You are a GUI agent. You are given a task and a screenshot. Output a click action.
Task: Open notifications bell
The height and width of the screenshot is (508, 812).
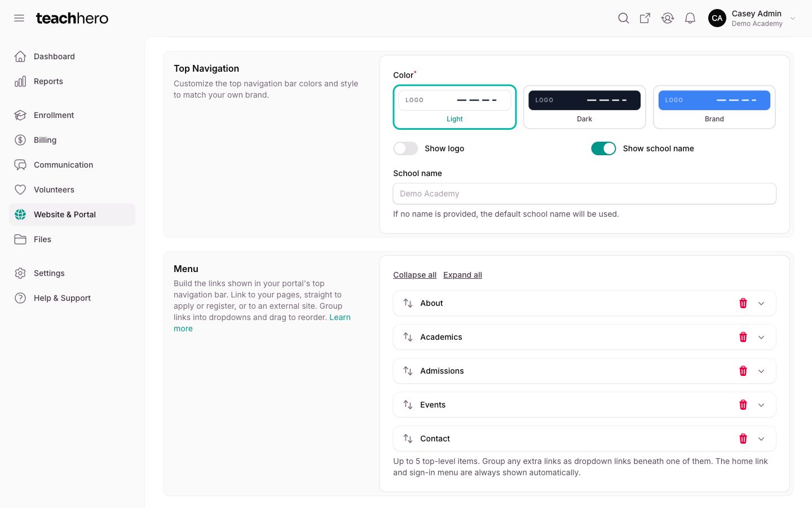click(690, 18)
